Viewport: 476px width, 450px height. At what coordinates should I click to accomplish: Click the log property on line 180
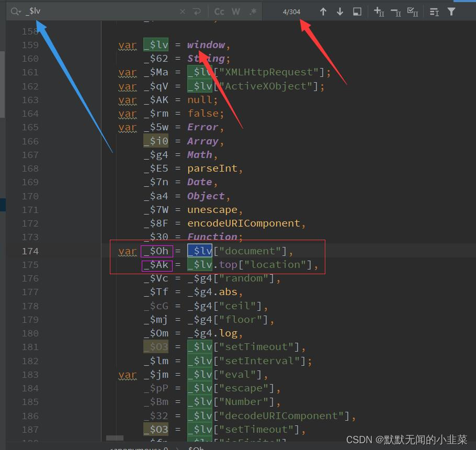pos(228,333)
